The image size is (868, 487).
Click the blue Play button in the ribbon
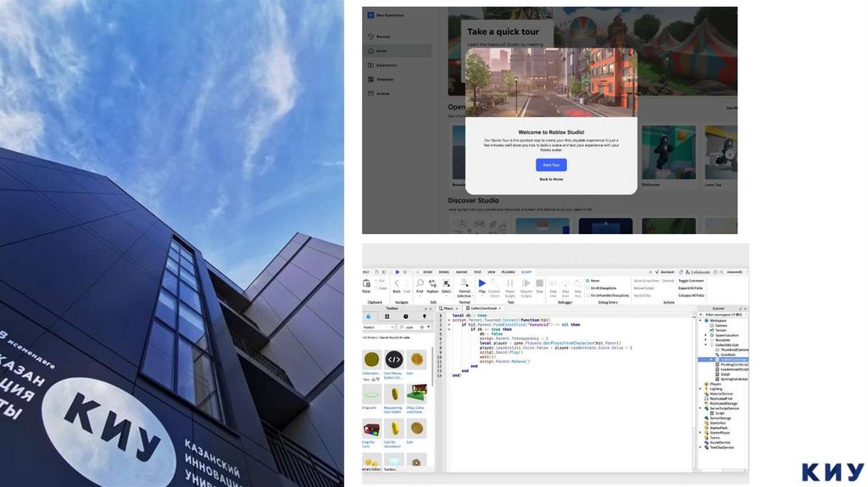click(x=482, y=283)
